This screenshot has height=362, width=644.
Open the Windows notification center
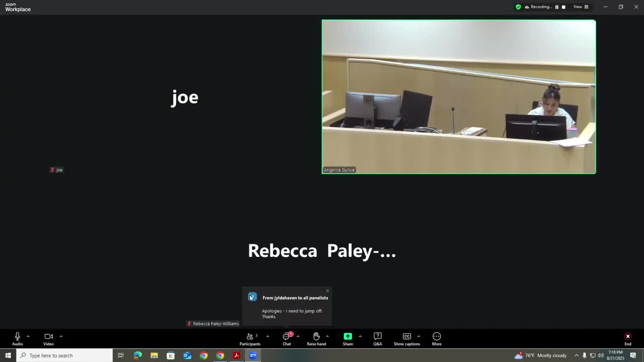tap(633, 355)
